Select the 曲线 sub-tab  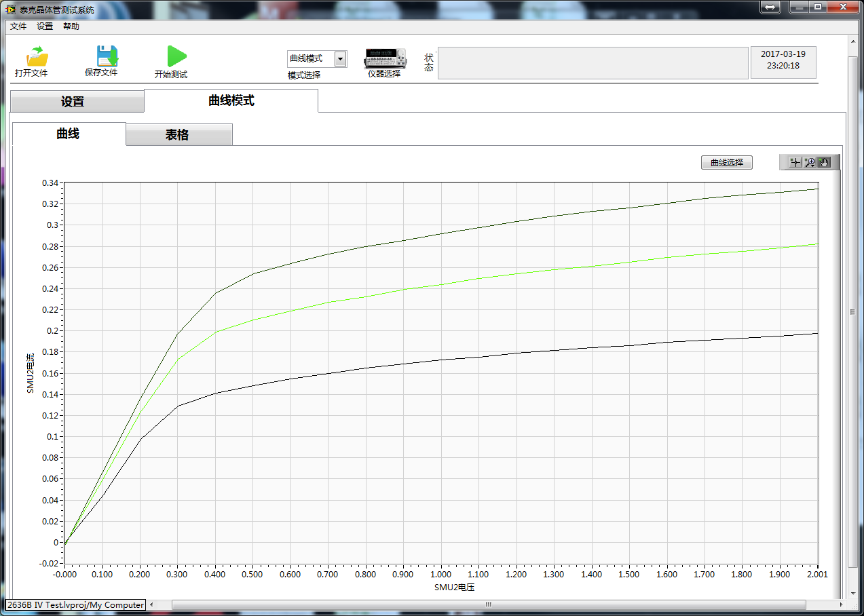68,134
